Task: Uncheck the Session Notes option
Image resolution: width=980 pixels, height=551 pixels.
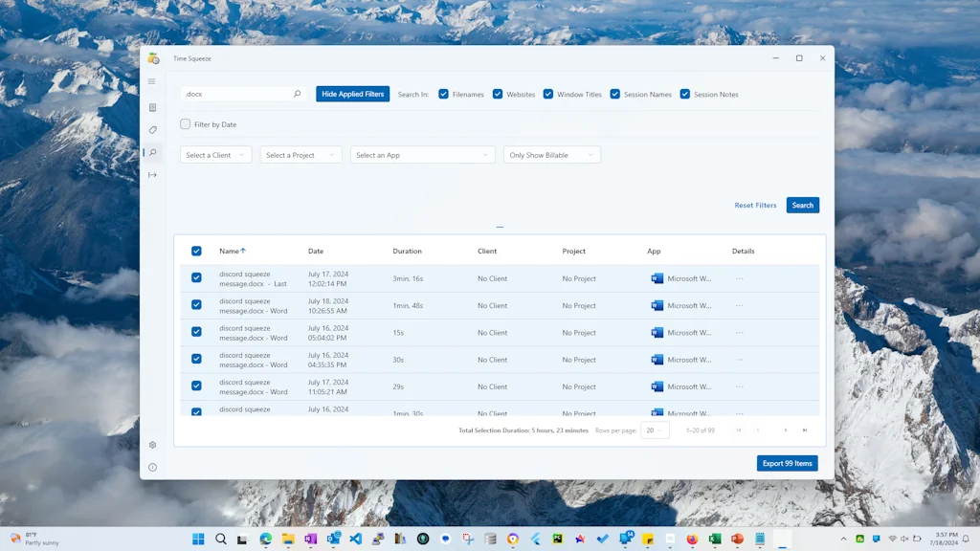Action: click(685, 95)
